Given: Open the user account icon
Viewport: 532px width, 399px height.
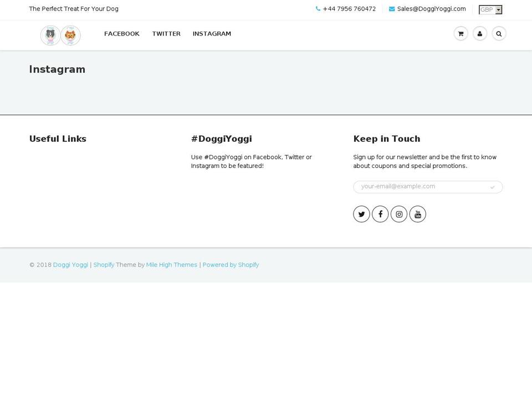Looking at the screenshot, I should pos(480,34).
